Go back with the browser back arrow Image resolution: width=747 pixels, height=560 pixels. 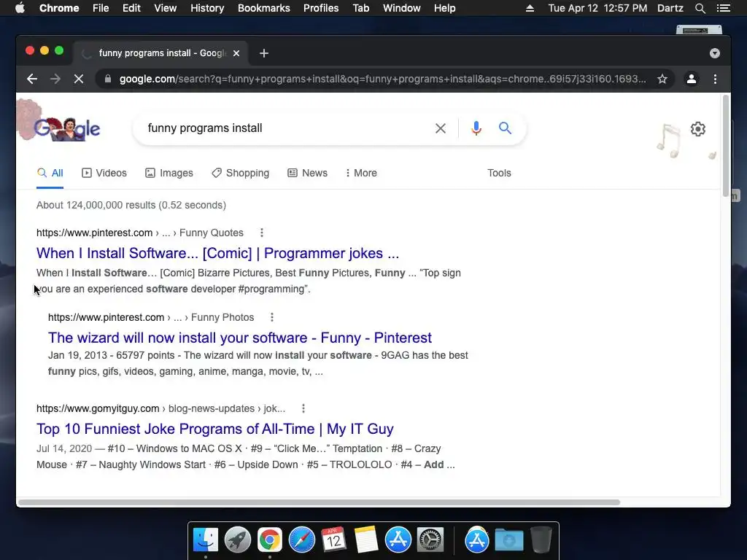[x=32, y=79]
